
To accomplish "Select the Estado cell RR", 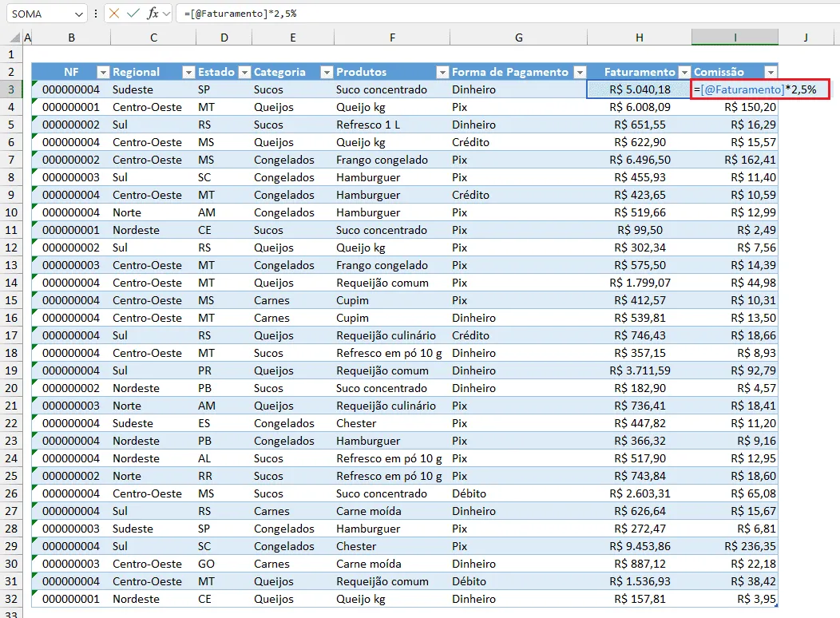I will coord(224,476).
